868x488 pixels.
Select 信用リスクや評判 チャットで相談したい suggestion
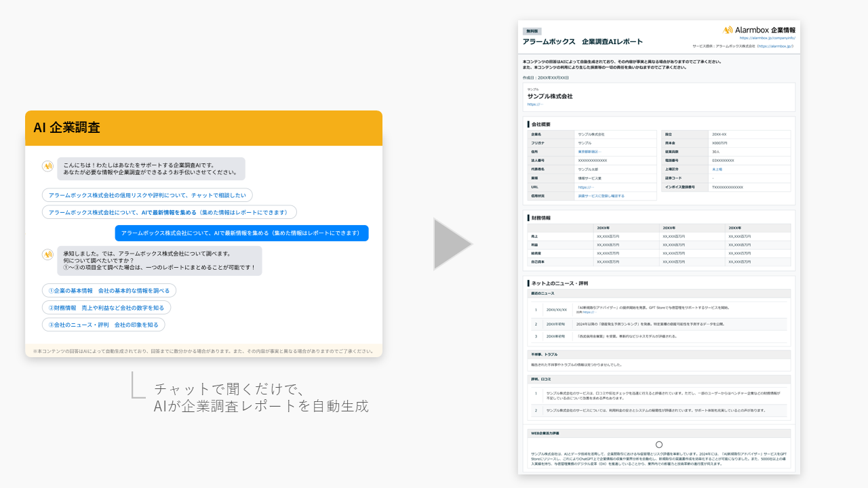tap(147, 195)
